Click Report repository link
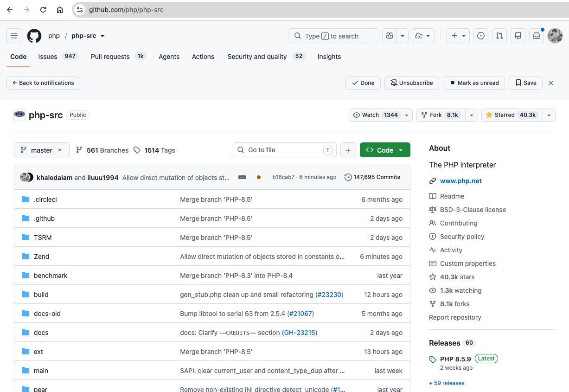Viewport: 569px width, 392px height. tap(455, 317)
